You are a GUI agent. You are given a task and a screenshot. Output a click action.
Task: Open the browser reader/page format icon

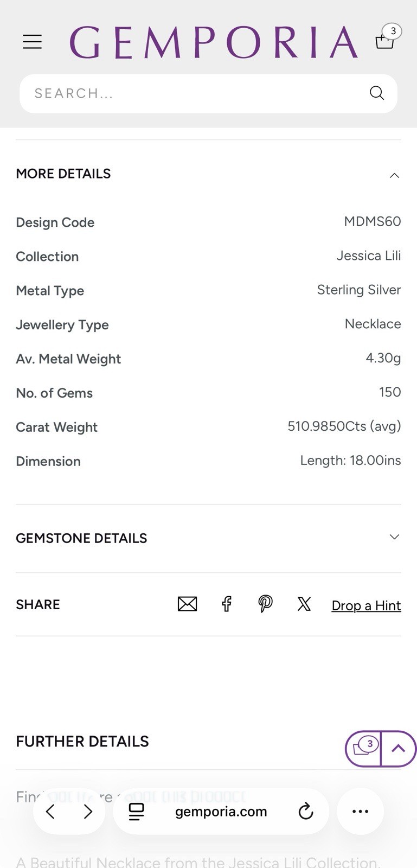click(x=136, y=812)
